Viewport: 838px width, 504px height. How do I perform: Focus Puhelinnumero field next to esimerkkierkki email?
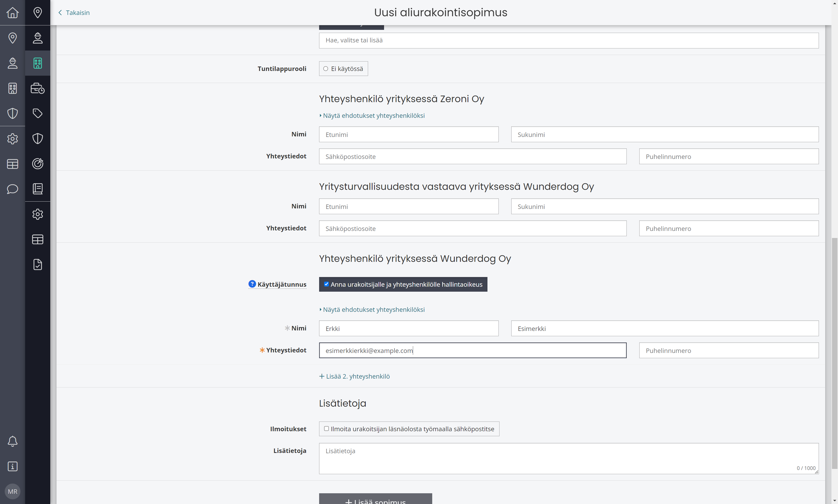click(x=729, y=350)
